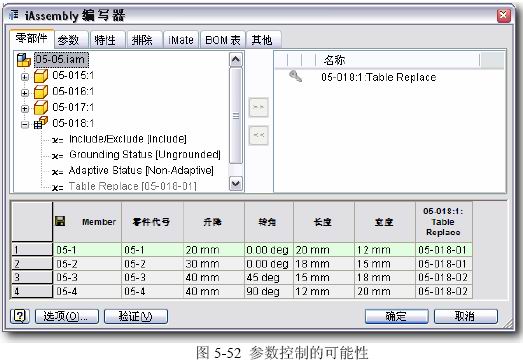This screenshot has width=523, height=362.
Task: Click the 确定 button
Action: pyautogui.click(x=397, y=316)
